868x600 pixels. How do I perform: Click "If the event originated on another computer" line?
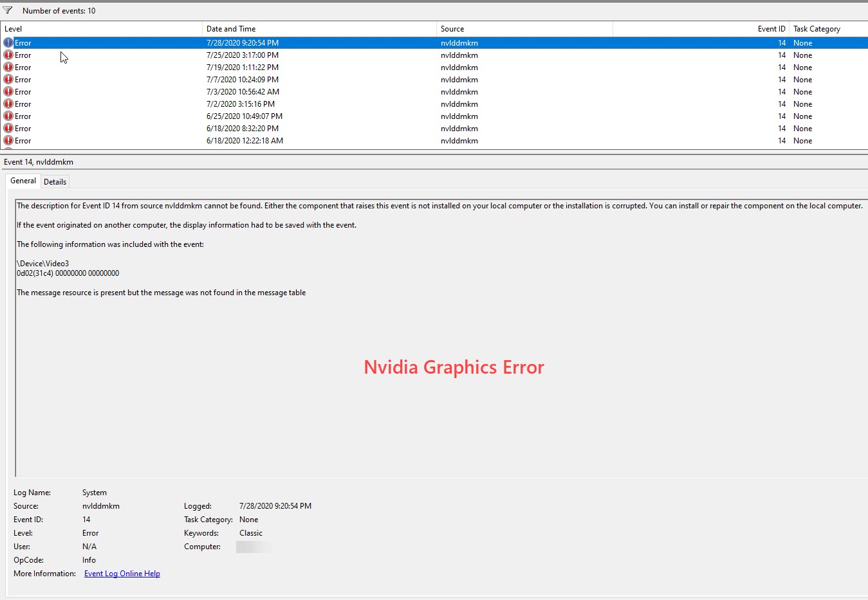[187, 225]
